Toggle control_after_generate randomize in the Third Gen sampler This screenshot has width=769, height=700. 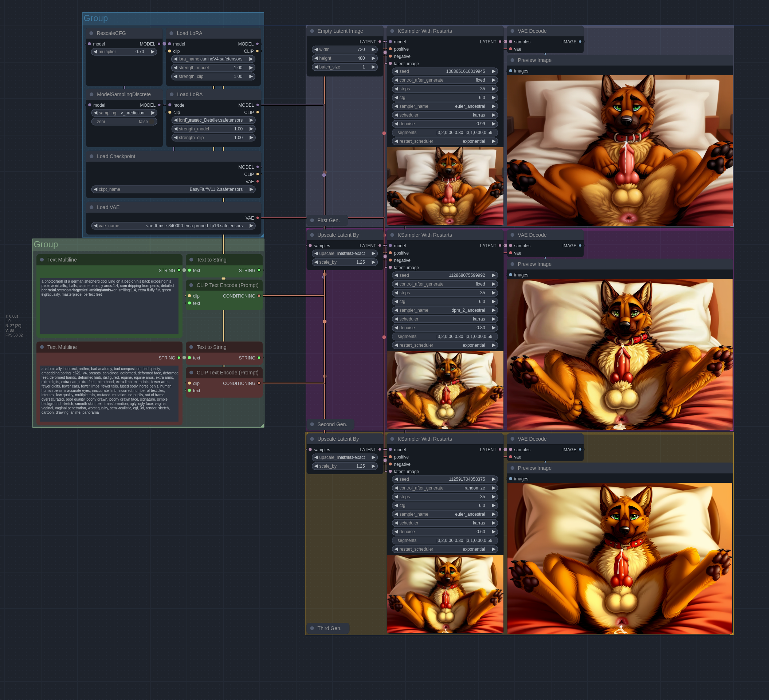[x=444, y=488]
